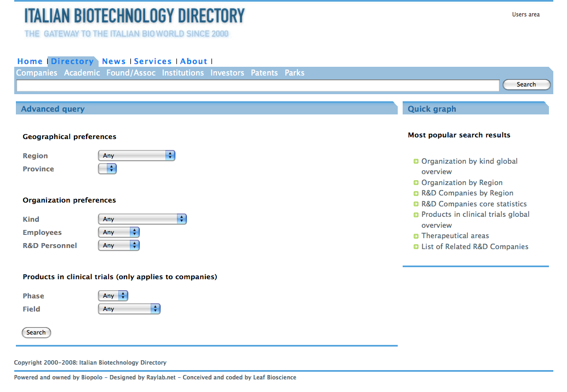
Task: Click the top search text field
Action: coord(257,85)
